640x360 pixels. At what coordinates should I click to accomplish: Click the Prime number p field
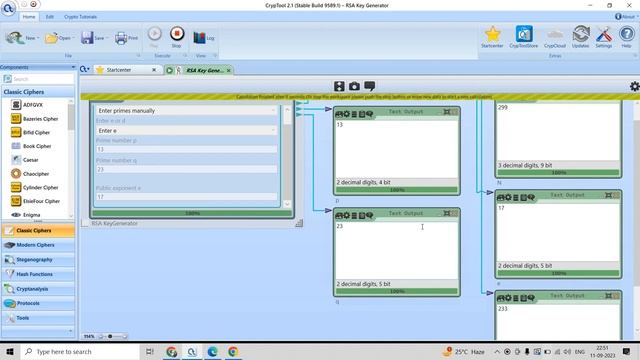(187, 149)
